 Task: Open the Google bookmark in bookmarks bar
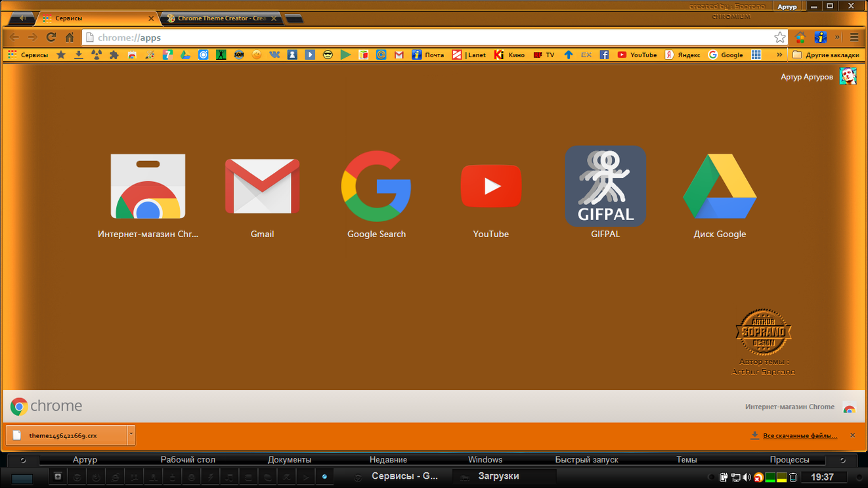726,55
